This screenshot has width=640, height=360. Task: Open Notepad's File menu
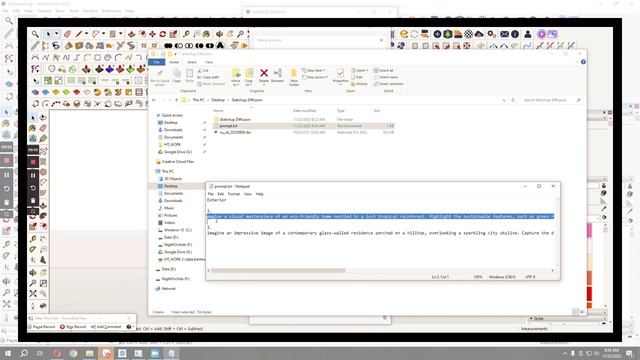[211, 194]
